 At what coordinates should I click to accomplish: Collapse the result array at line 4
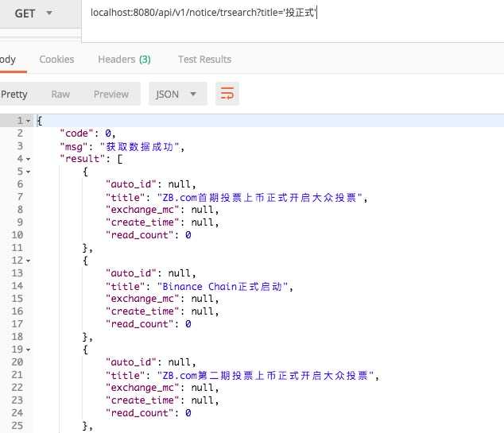tap(29, 159)
